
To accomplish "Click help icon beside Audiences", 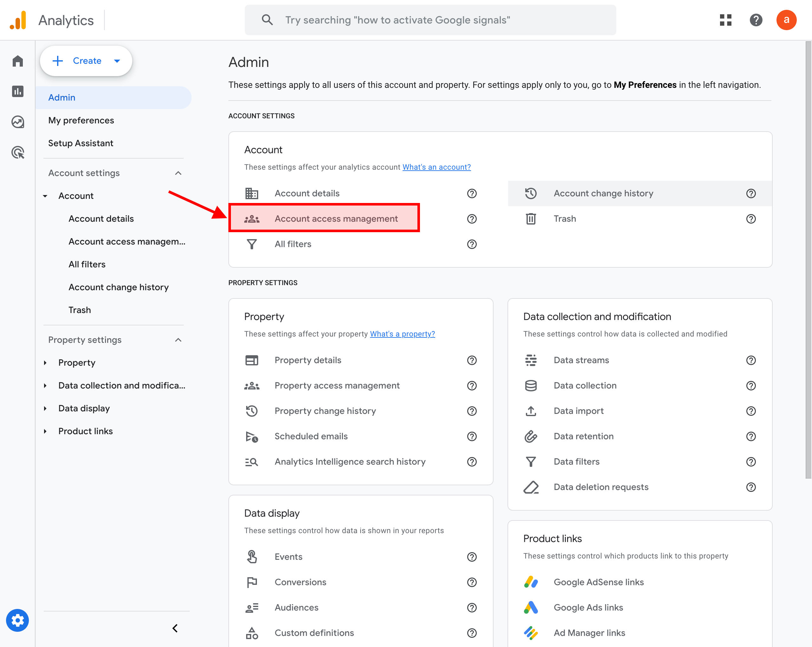I will tap(472, 607).
